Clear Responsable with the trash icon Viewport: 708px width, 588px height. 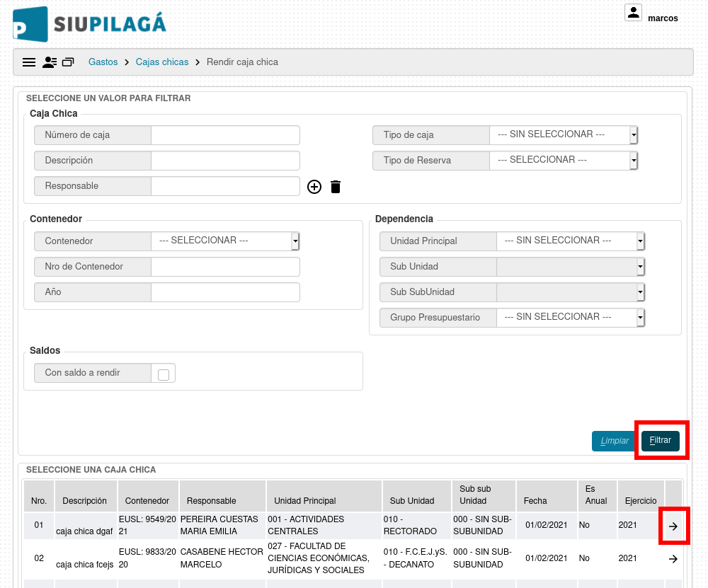[x=336, y=186]
